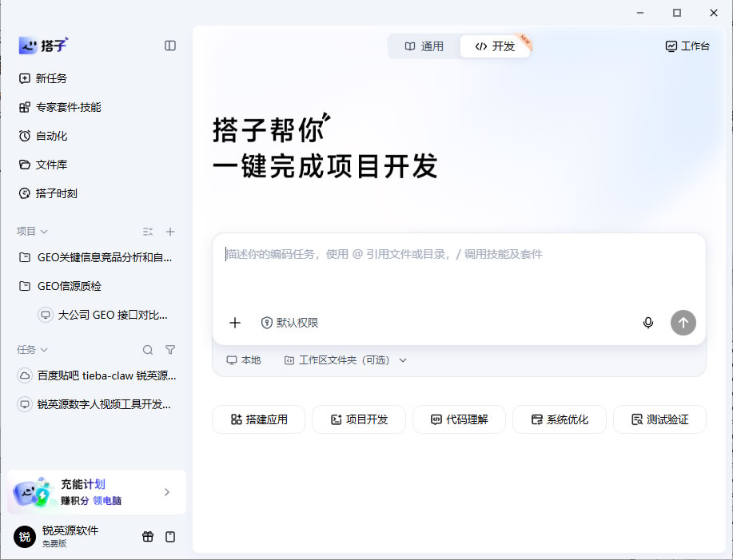Screen dimensions: 733x560
Task: Choose the 系统优化 quick action
Action: click(x=560, y=419)
